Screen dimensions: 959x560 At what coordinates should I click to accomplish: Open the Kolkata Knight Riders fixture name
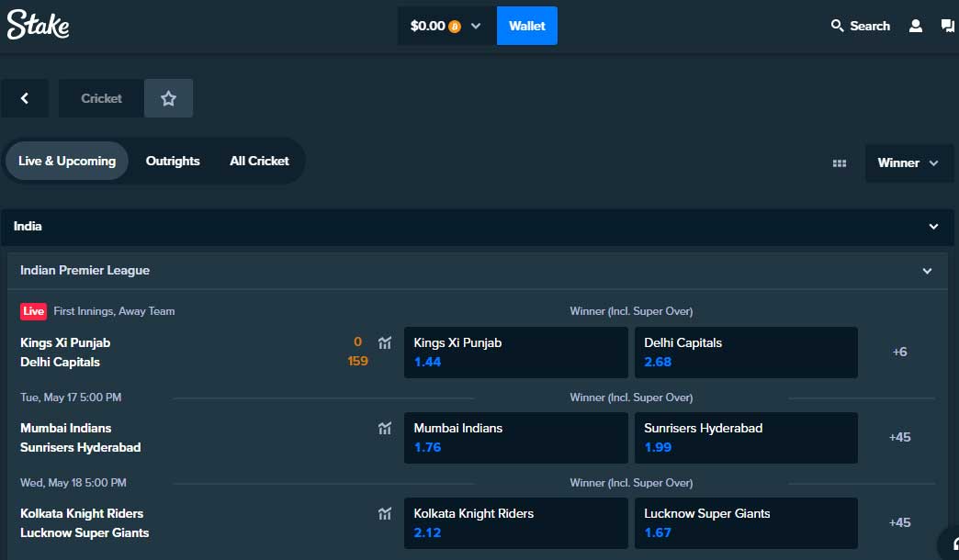point(82,513)
